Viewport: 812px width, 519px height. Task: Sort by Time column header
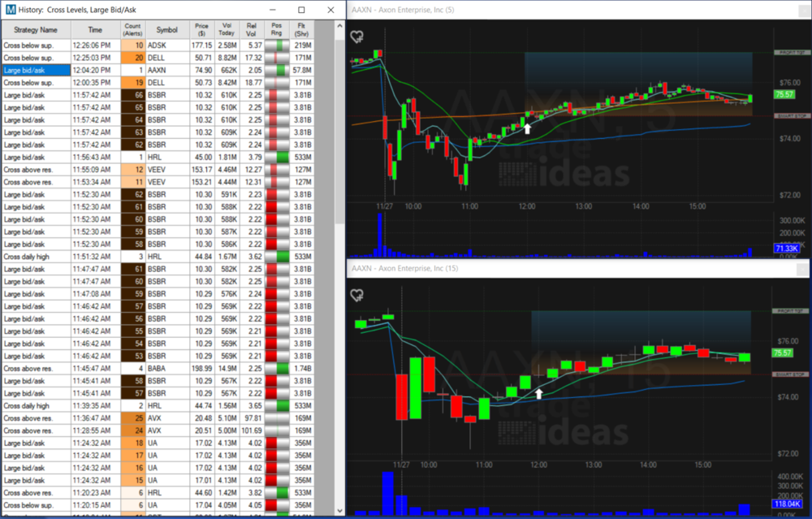tap(95, 30)
